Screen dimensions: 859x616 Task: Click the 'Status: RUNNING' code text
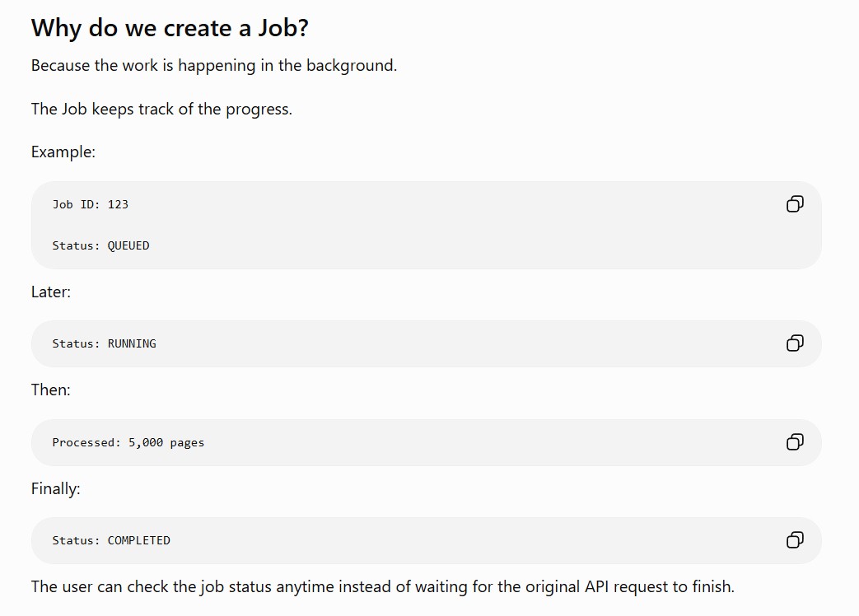pyautogui.click(x=104, y=343)
